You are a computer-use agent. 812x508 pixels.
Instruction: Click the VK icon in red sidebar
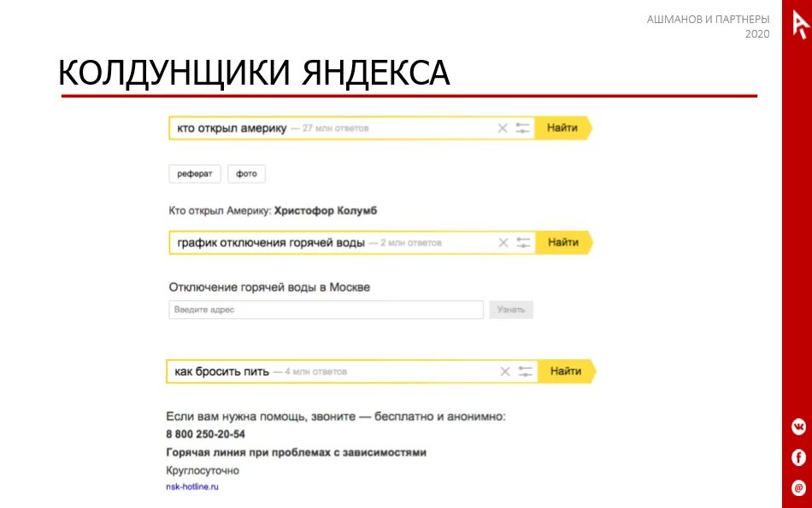click(798, 427)
